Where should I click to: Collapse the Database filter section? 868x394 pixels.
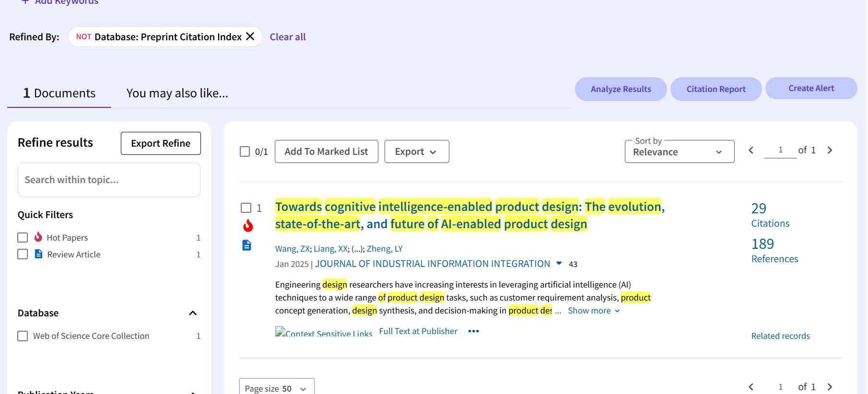193,313
